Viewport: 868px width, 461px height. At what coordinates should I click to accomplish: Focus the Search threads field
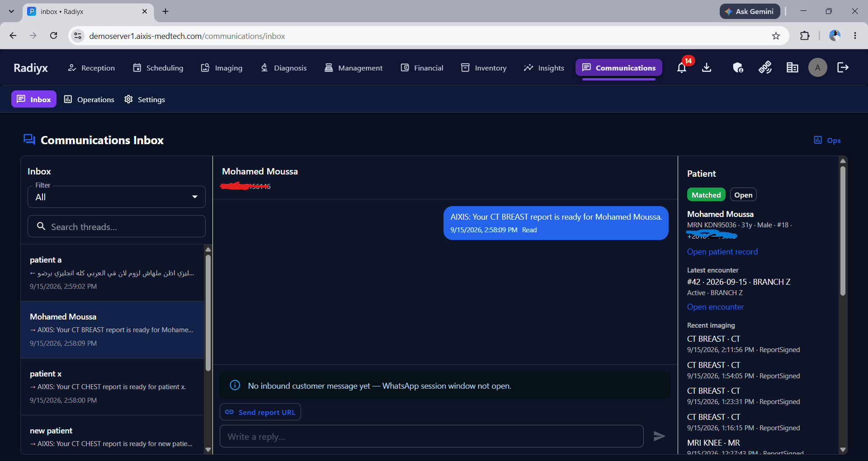coord(117,226)
